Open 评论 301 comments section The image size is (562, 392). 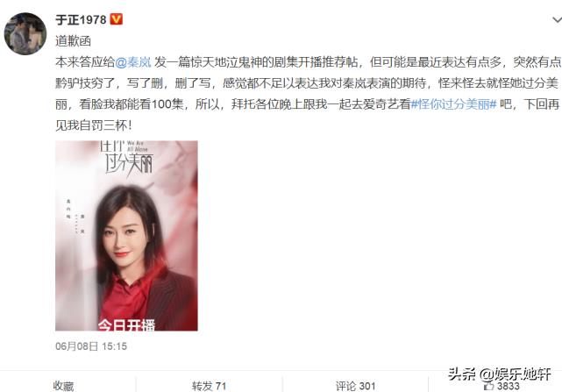tap(356, 386)
